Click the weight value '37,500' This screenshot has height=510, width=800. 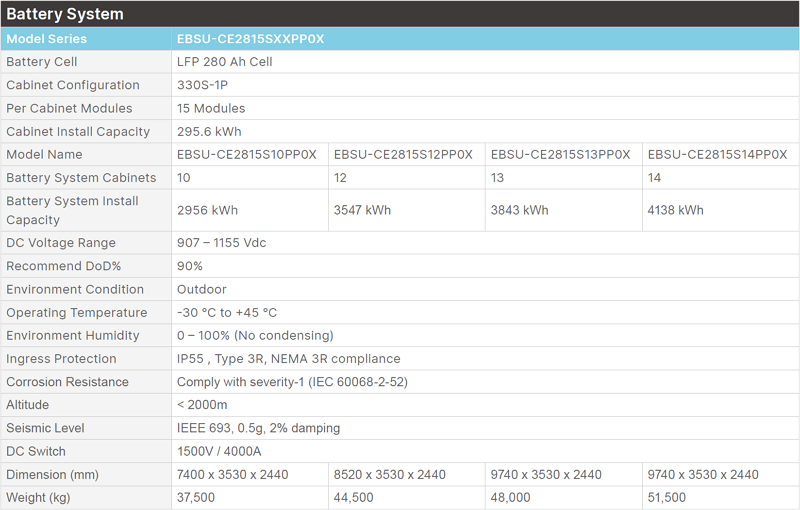196,498
